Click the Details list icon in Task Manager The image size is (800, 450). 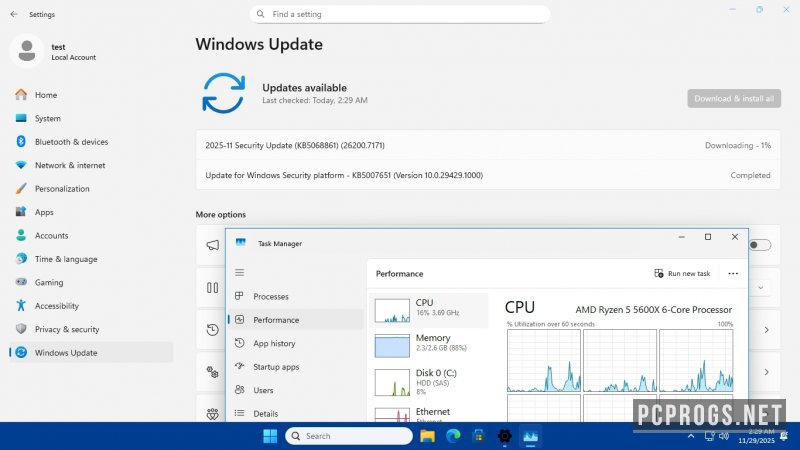click(x=239, y=413)
